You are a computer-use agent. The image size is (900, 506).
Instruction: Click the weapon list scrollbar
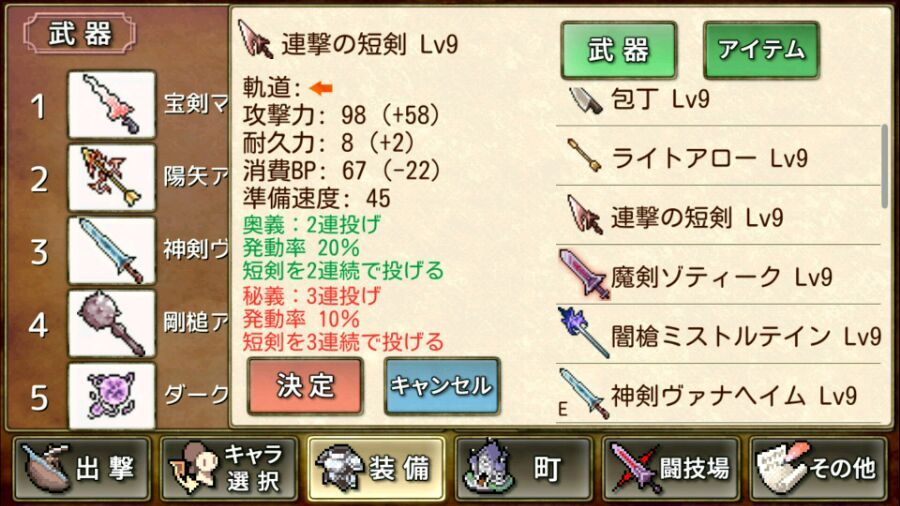point(885,166)
